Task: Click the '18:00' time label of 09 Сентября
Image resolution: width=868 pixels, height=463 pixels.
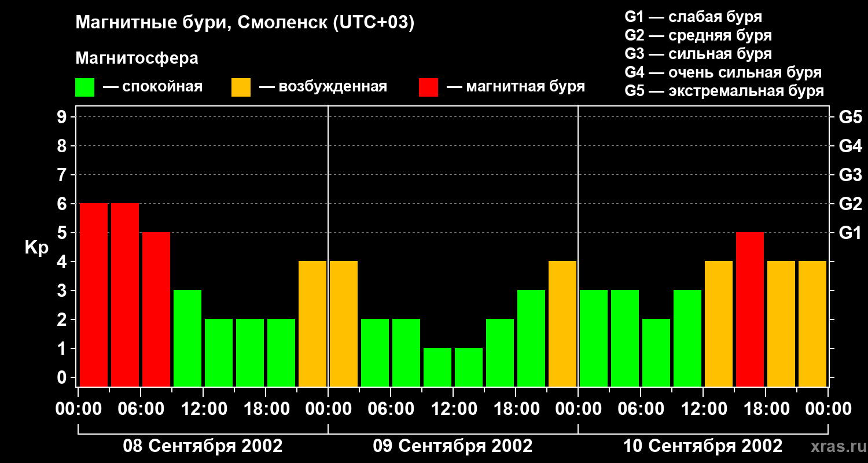Action: point(516,409)
